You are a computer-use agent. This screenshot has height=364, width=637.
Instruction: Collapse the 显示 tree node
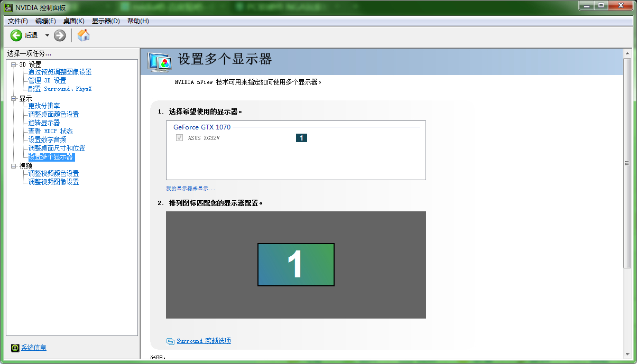coord(14,98)
